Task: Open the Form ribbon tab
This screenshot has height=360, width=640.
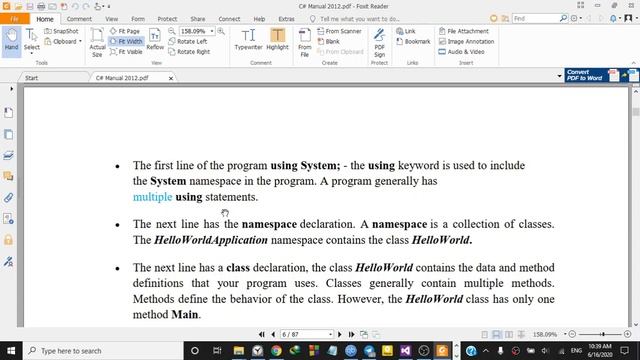Action: point(138,19)
